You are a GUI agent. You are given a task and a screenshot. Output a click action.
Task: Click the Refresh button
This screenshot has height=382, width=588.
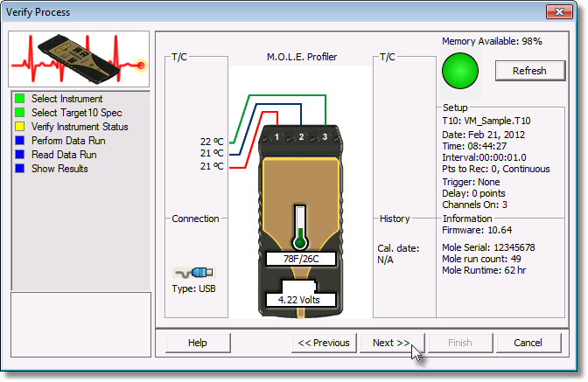[x=530, y=71]
